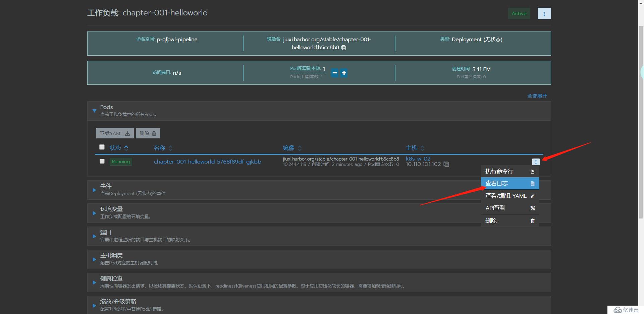
Task: Click namespace value p-qfpwl-pipeline
Action: [x=177, y=39]
